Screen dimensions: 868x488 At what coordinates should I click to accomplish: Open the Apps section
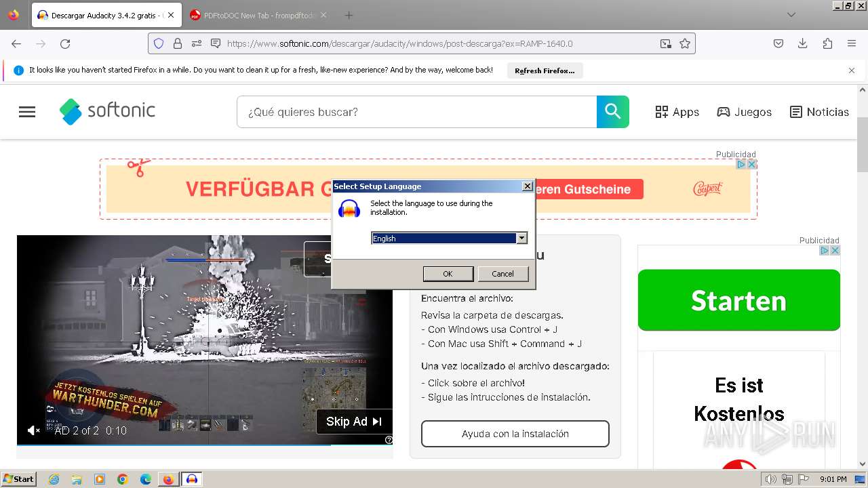click(677, 112)
